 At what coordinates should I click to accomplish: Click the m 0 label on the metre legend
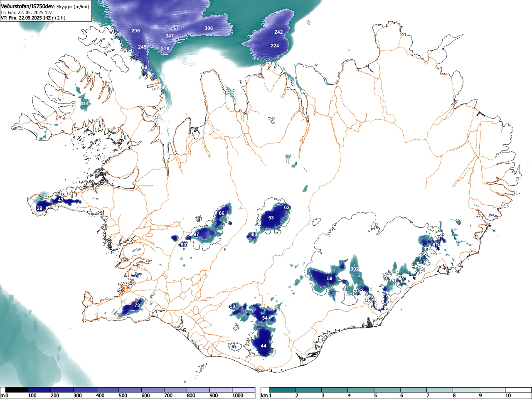coord(5,396)
